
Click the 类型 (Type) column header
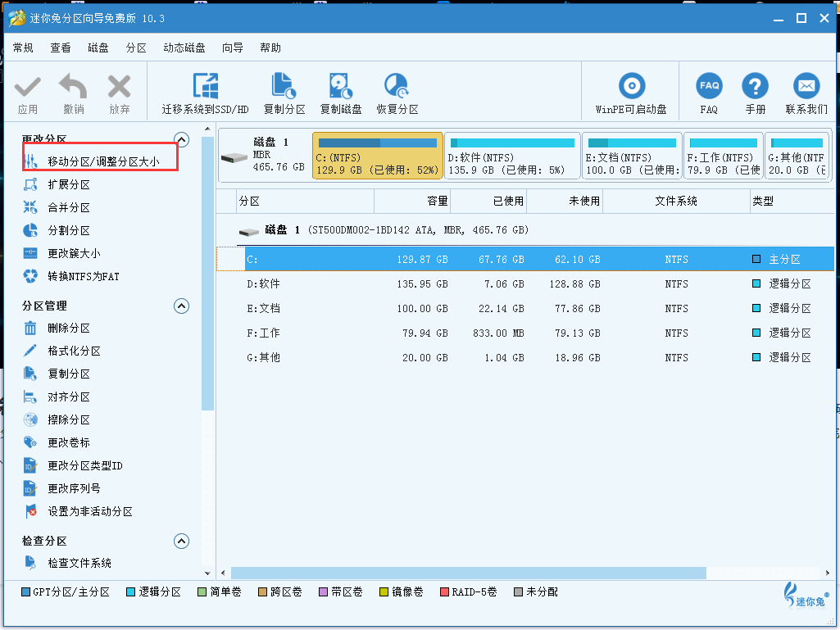792,201
